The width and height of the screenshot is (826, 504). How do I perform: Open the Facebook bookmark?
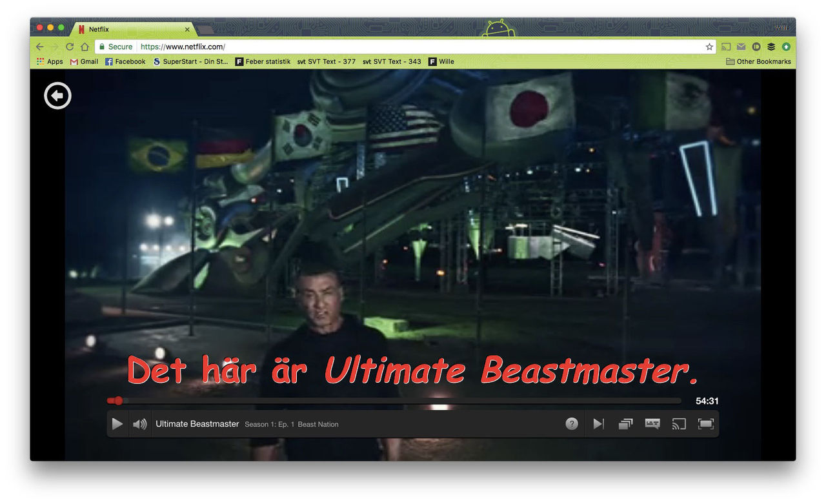click(125, 61)
